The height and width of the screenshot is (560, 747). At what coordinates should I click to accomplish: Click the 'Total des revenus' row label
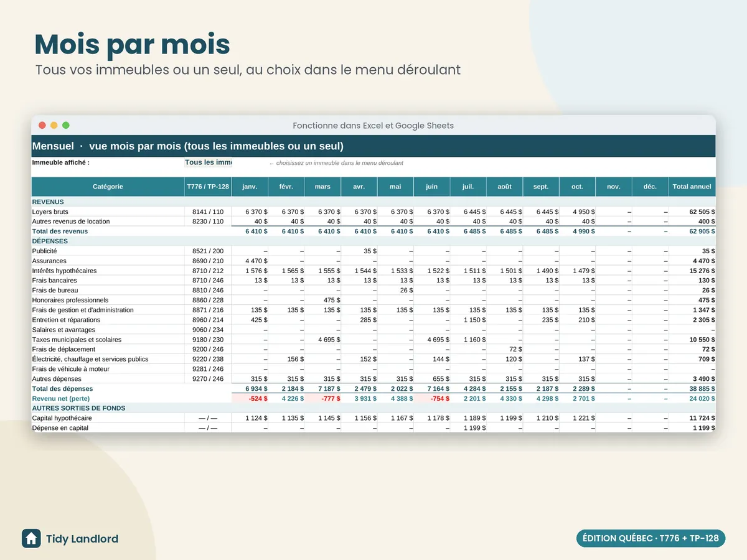60,231
